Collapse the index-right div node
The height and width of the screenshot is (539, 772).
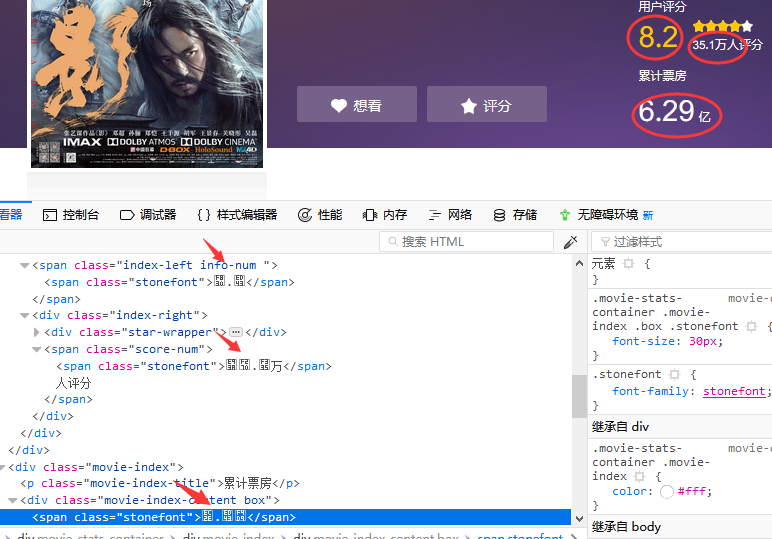[x=24, y=316]
